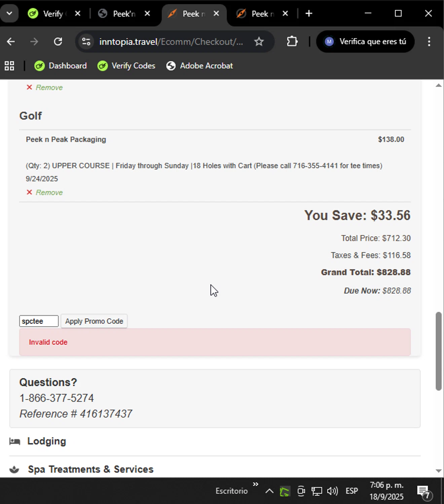Click the Reference # 416137437 text
The image size is (444, 504).
coord(76,414)
